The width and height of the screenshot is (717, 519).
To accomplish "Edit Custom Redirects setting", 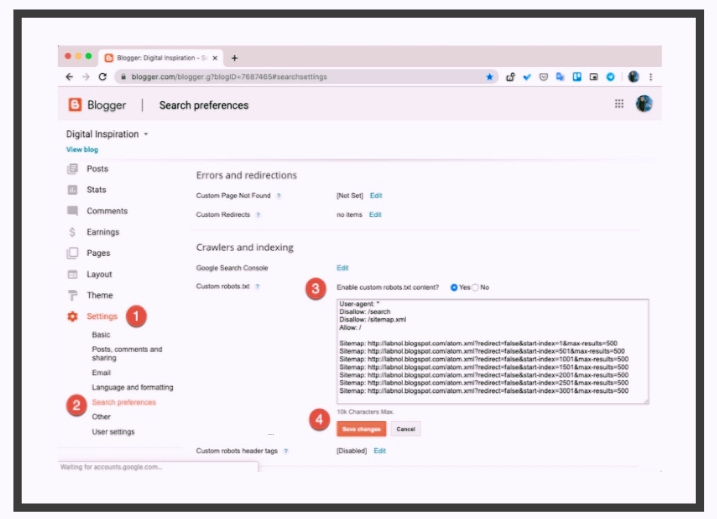I will click(x=375, y=215).
